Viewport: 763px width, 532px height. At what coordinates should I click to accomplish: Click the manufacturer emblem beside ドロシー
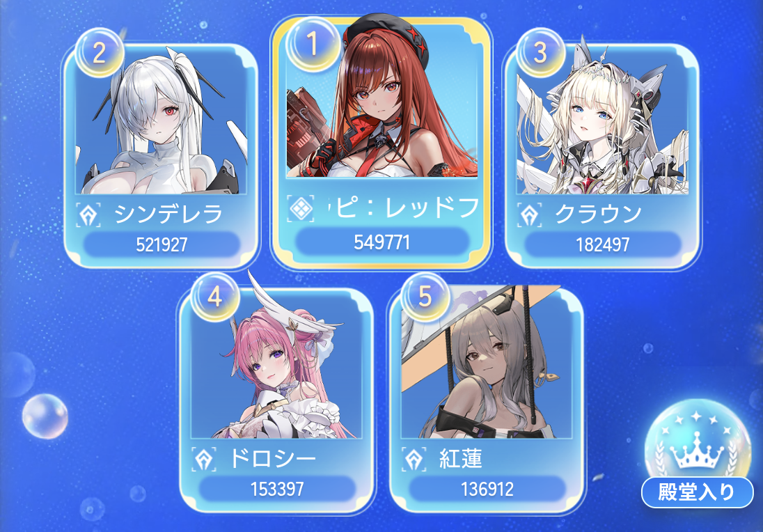[203, 460]
